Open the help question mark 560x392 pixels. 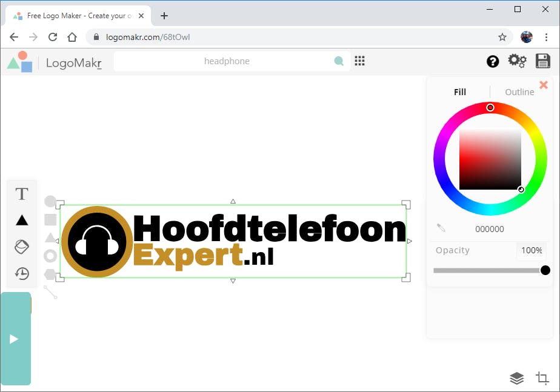[x=493, y=61]
